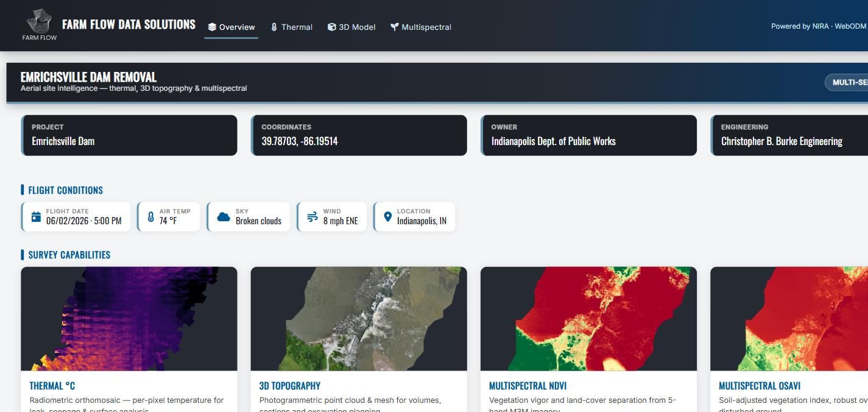Click the MULTISPECTRAL NDVI card title
The height and width of the screenshot is (412, 868).
tap(528, 386)
